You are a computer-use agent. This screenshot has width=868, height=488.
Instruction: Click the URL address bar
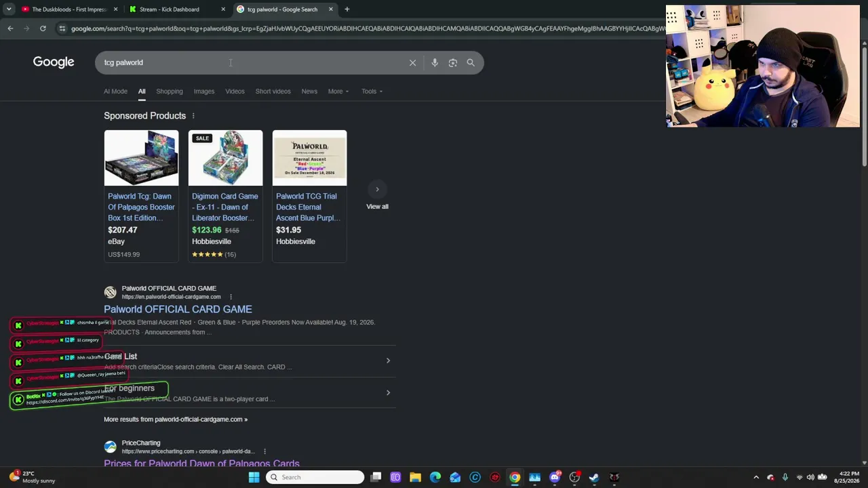[366, 28]
